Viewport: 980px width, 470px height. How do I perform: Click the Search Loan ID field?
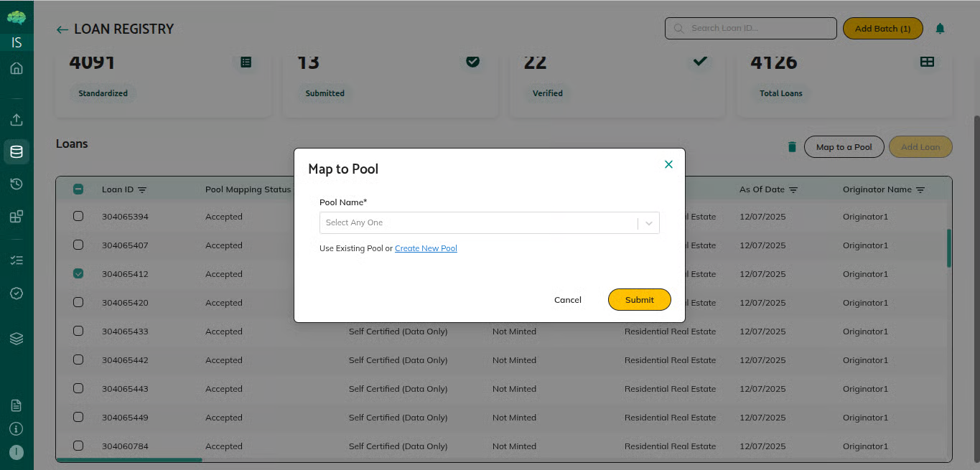pos(754,29)
